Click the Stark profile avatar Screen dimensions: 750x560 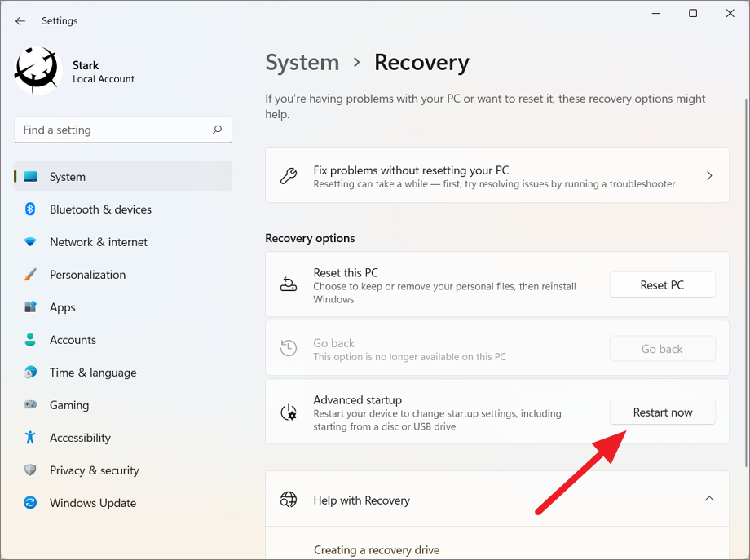click(37, 70)
